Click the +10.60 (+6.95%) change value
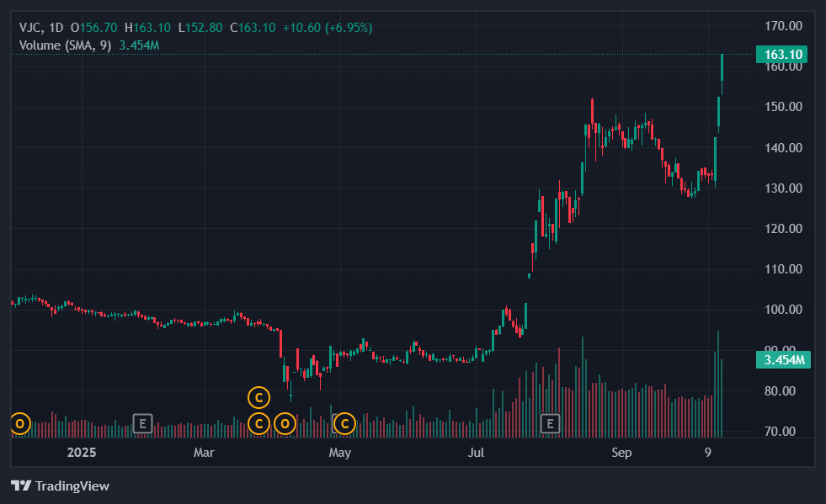Image resolution: width=826 pixels, height=504 pixels. 327,28
